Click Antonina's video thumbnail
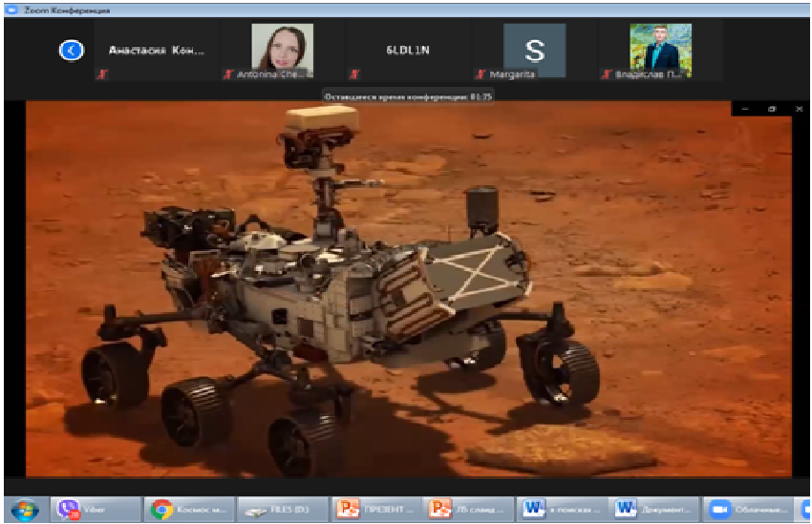Screen dimensions: 812x524 click(282, 47)
